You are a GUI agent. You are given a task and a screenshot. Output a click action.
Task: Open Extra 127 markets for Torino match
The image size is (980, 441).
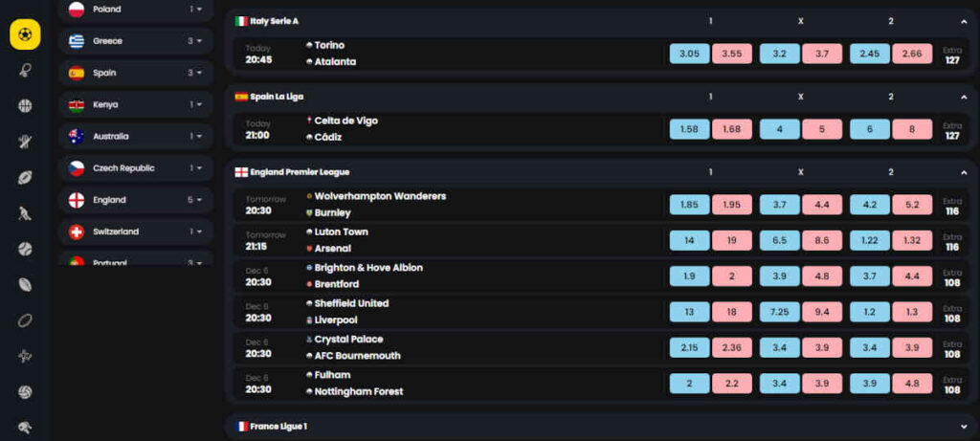pos(952,55)
